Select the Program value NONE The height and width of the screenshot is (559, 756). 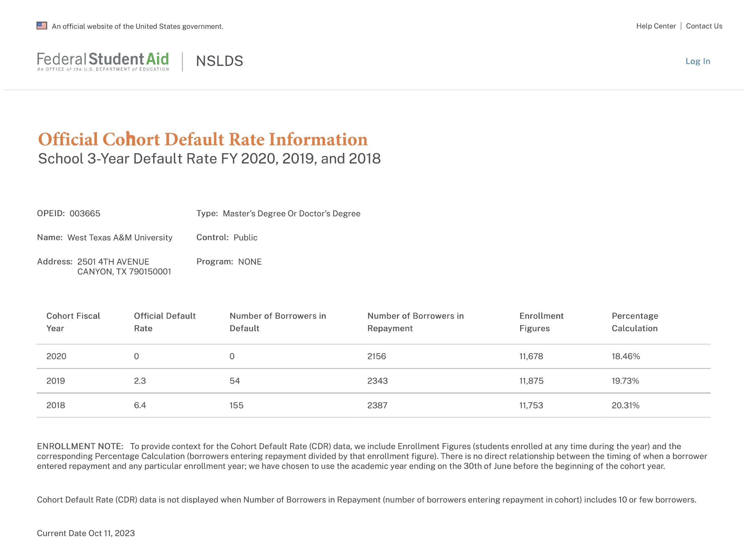[251, 263]
